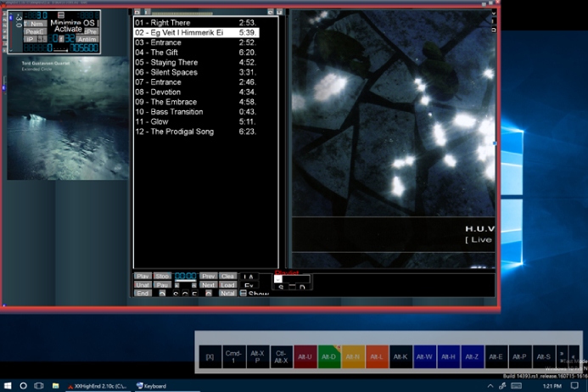Image resolution: width=588 pixels, height=392 pixels.
Task: Click the AntIm button
Action: pyautogui.click(x=87, y=39)
